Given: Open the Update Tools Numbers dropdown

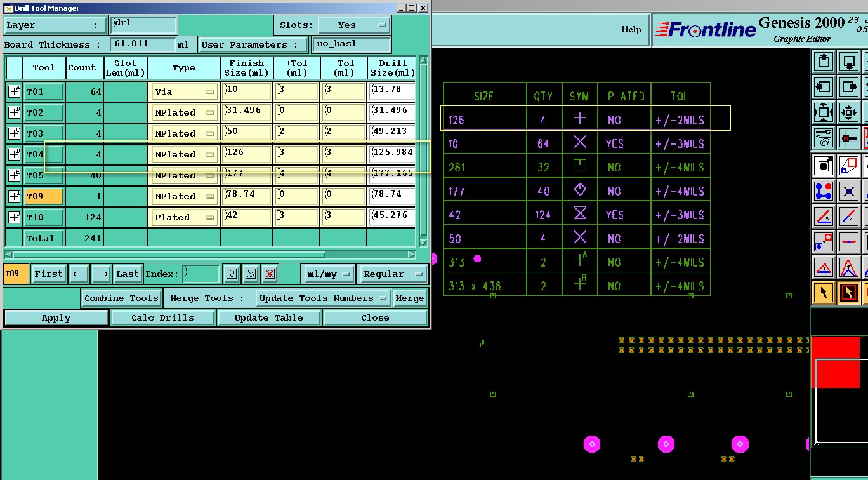Looking at the screenshot, I should [x=323, y=298].
